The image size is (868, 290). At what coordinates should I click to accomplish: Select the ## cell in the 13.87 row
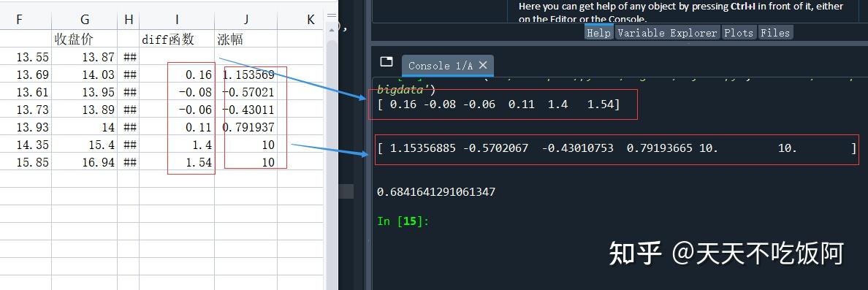[129, 56]
